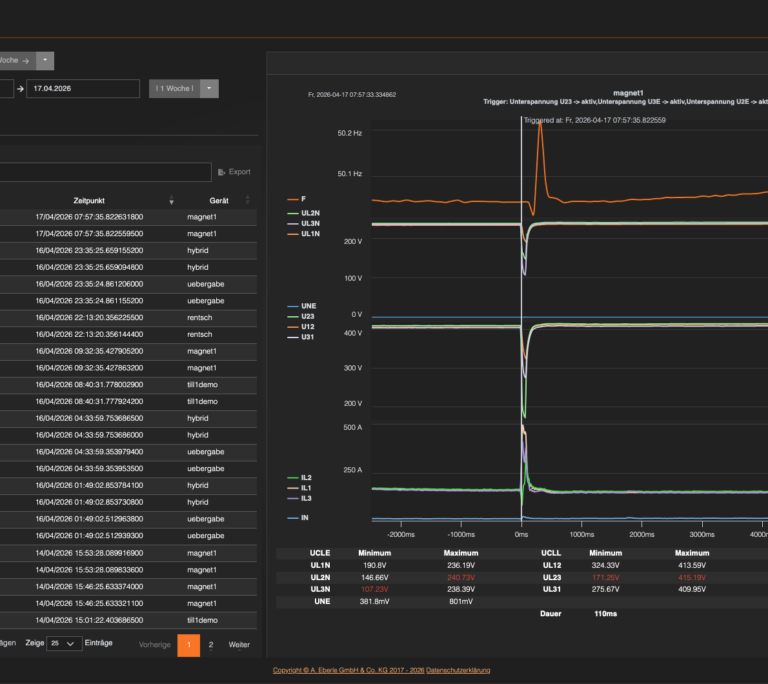The image size is (768, 684).
Task: Sort table by Gerät column arrows
Action: [x=247, y=200]
